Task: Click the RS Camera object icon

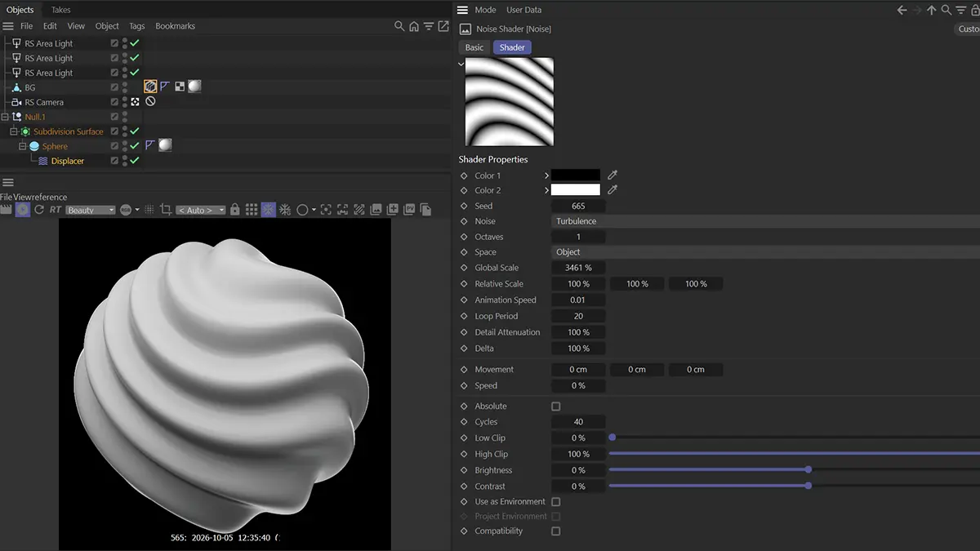Action: click(16, 102)
